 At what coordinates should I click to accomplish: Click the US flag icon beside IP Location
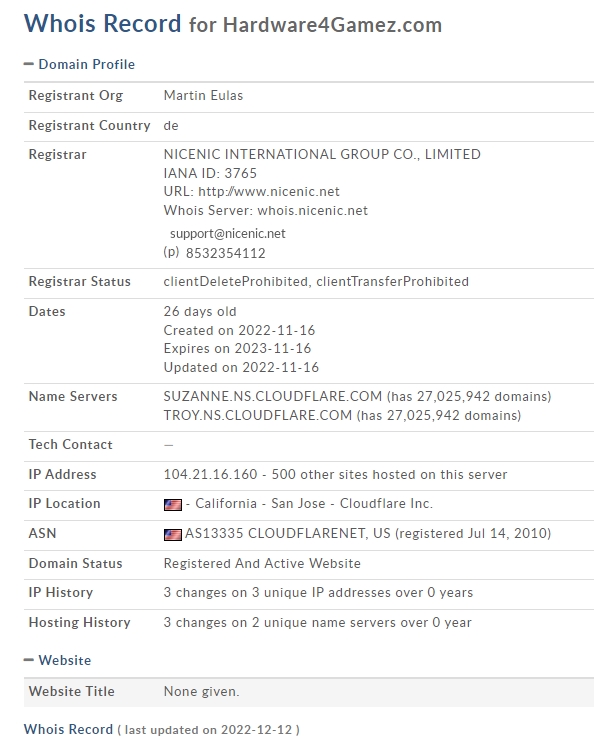tap(173, 505)
